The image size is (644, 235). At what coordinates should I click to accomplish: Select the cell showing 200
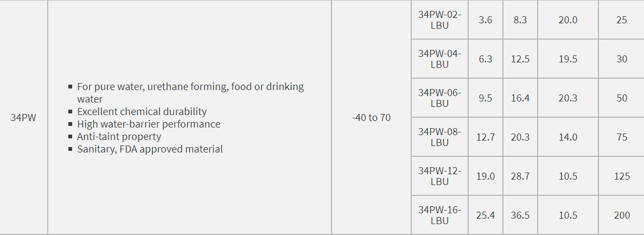point(622,215)
